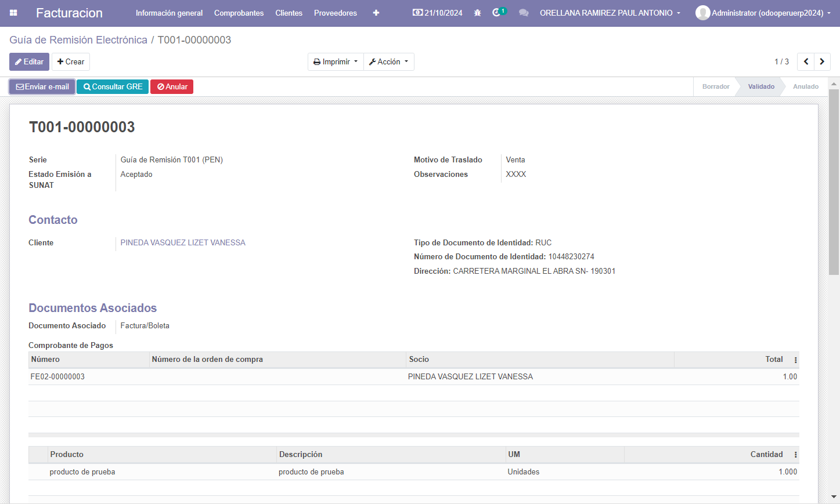Click the vertical scrollbar thumb
This screenshot has height=504, width=840.
click(834, 182)
